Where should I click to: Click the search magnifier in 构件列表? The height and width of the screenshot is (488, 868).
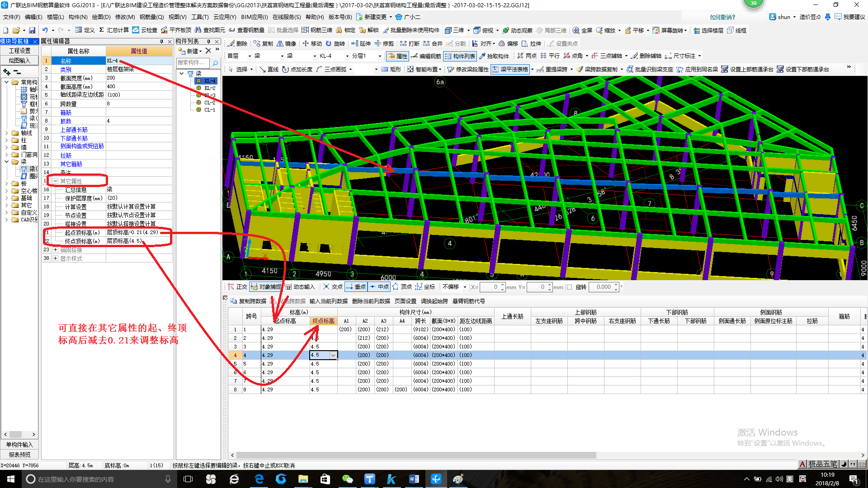(x=215, y=63)
